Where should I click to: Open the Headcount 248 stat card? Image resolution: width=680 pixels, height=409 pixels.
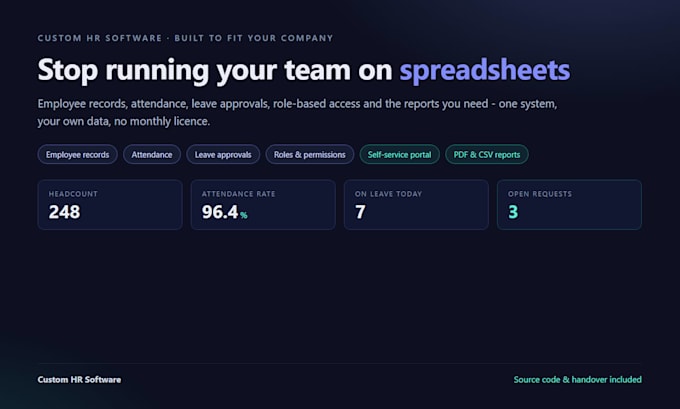pyautogui.click(x=110, y=205)
